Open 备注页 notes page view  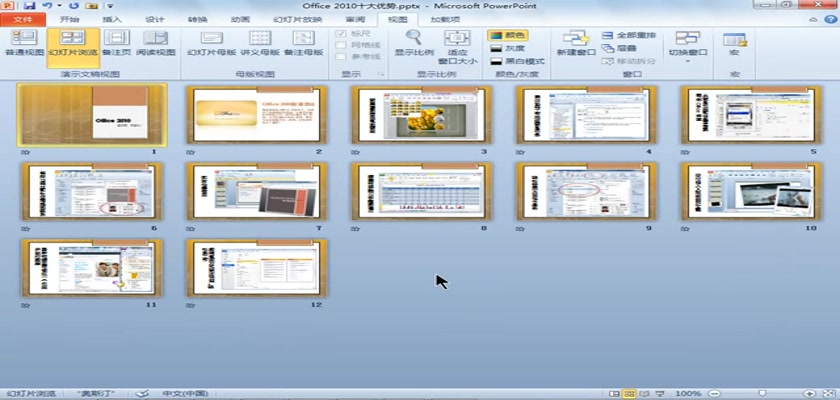tap(116, 43)
